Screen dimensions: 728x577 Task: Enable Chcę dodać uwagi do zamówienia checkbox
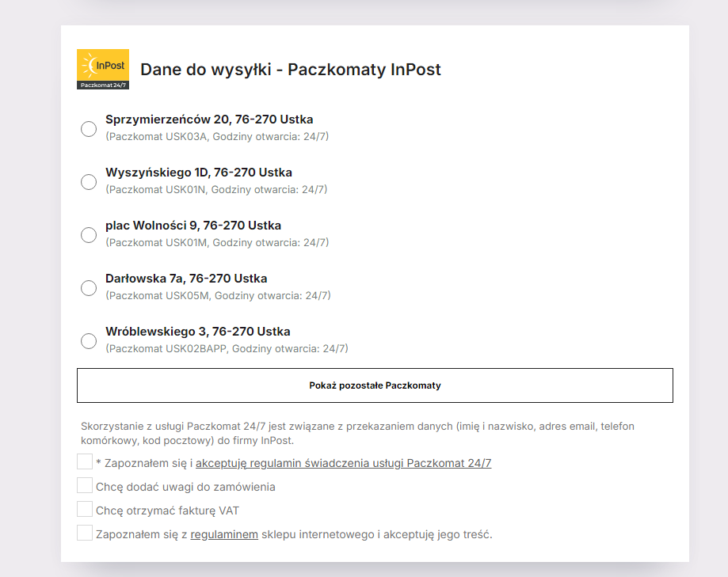coord(85,486)
